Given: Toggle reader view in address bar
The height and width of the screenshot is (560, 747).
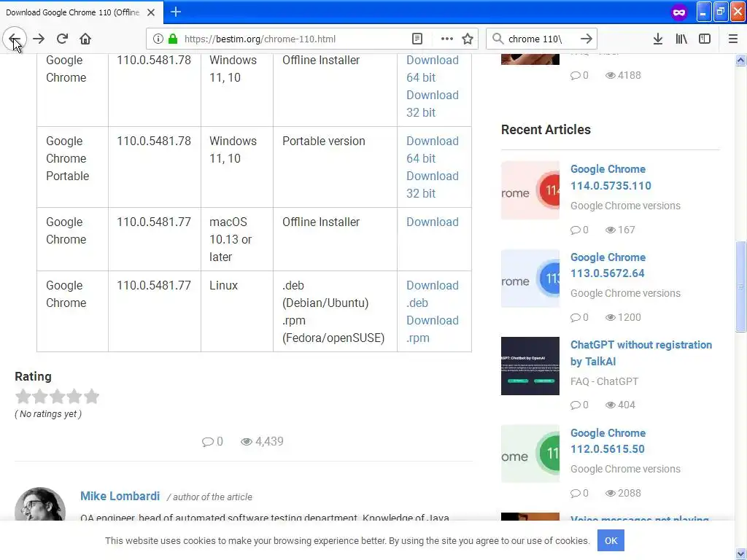Looking at the screenshot, I should click(x=417, y=39).
